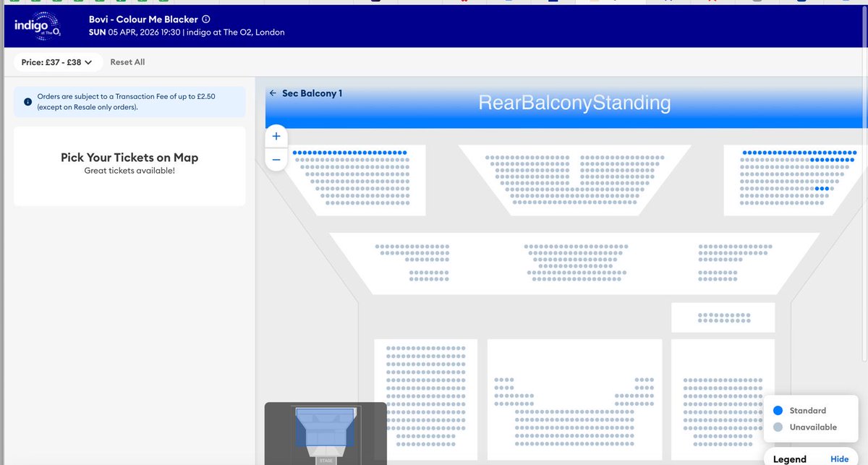Select the RearBalconyStanding section
Image resolution: width=868 pixels, height=465 pixels.
click(574, 103)
